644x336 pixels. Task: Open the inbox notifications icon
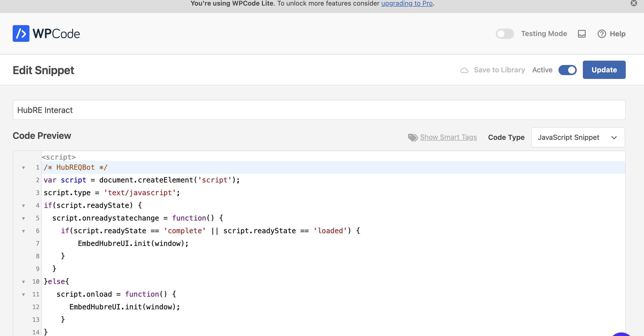click(582, 34)
